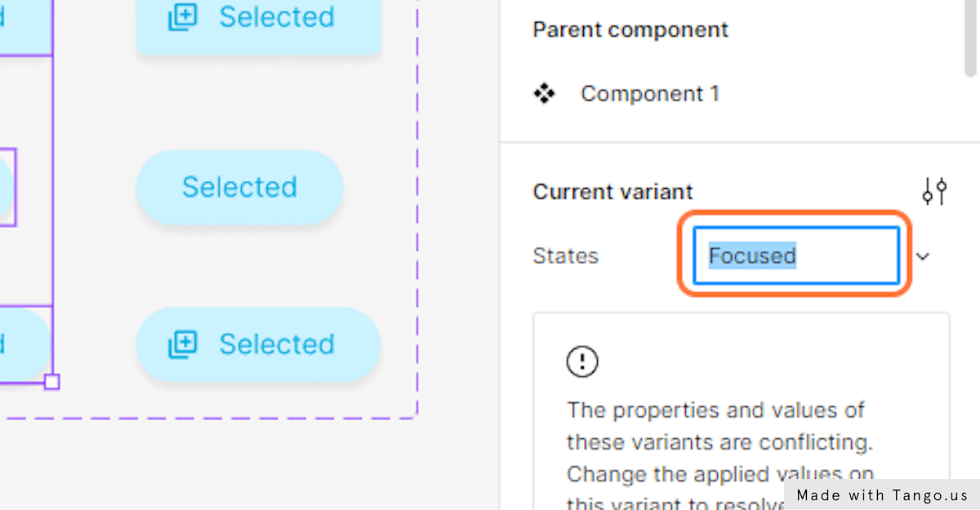The height and width of the screenshot is (510, 980).
Task: Select the middle Selected pill without icon
Action: [239, 187]
